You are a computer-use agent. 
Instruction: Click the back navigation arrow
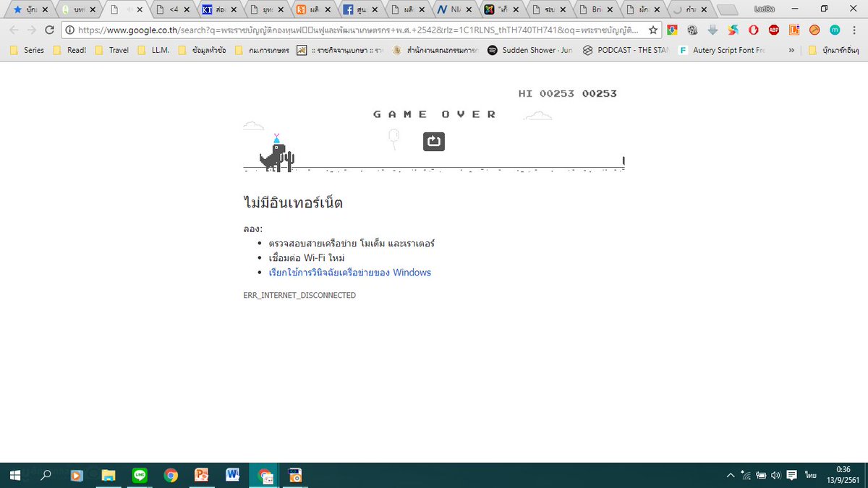(x=14, y=30)
